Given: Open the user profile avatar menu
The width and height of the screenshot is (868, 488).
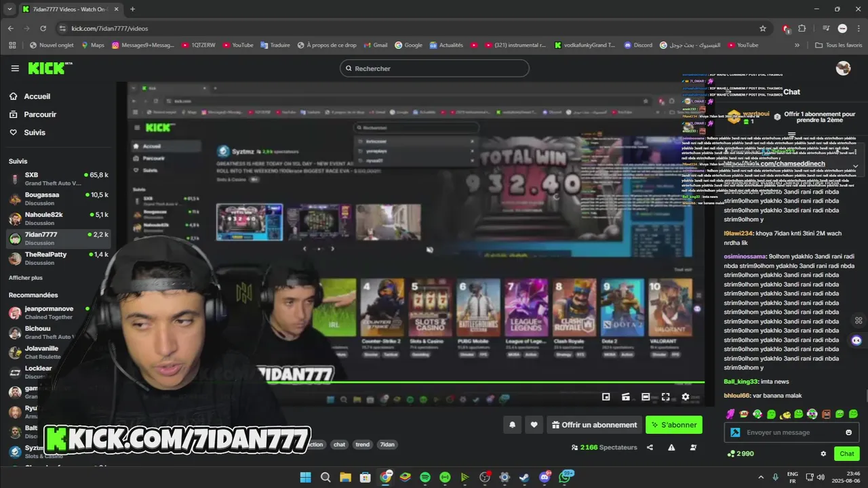Looking at the screenshot, I should point(843,68).
